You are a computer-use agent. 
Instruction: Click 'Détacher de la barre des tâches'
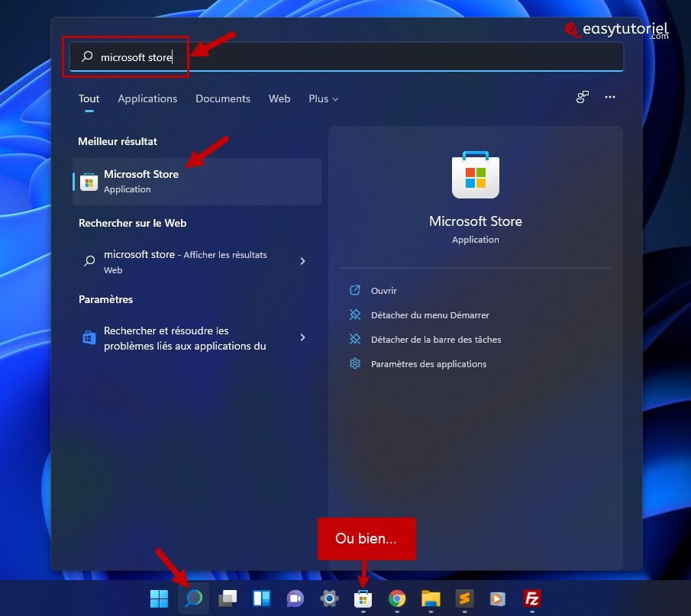click(436, 340)
